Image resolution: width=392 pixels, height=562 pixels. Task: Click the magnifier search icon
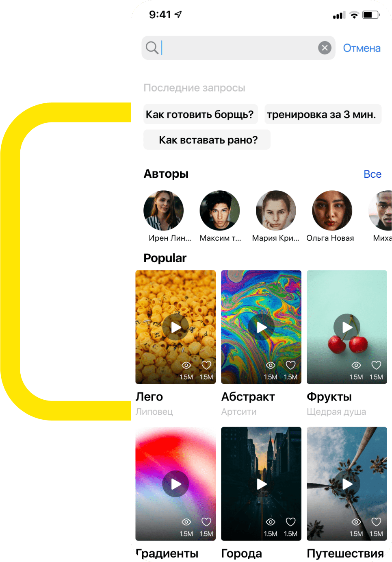tap(152, 48)
